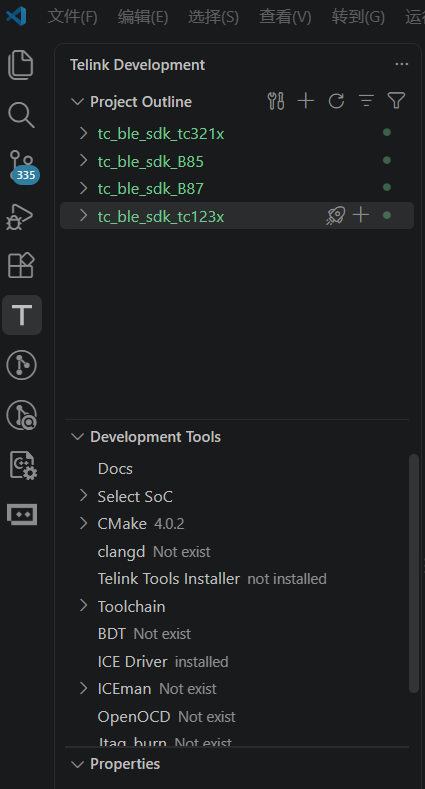The image size is (425, 789).
Task: Open the remote panel icon at sidebar bottom
Action: click(22, 514)
